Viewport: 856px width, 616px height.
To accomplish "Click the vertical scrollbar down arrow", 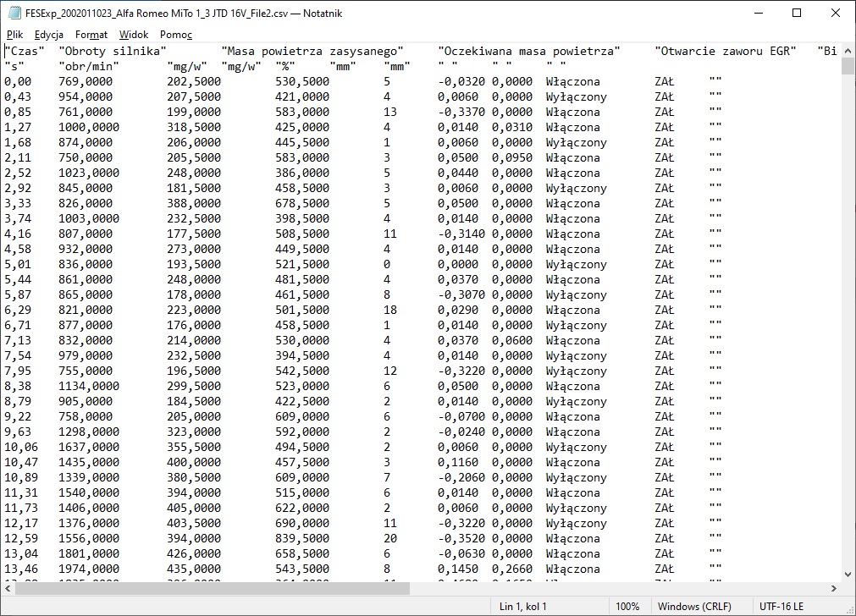I will point(848,574).
